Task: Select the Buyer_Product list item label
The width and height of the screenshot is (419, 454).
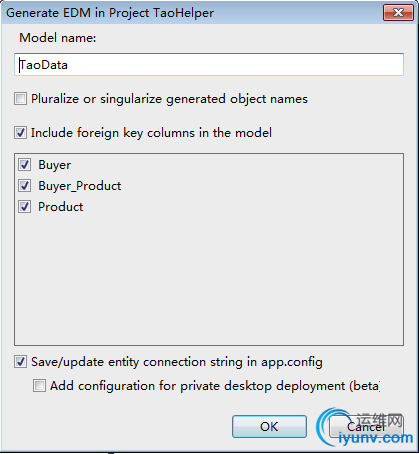Action: coord(80,186)
